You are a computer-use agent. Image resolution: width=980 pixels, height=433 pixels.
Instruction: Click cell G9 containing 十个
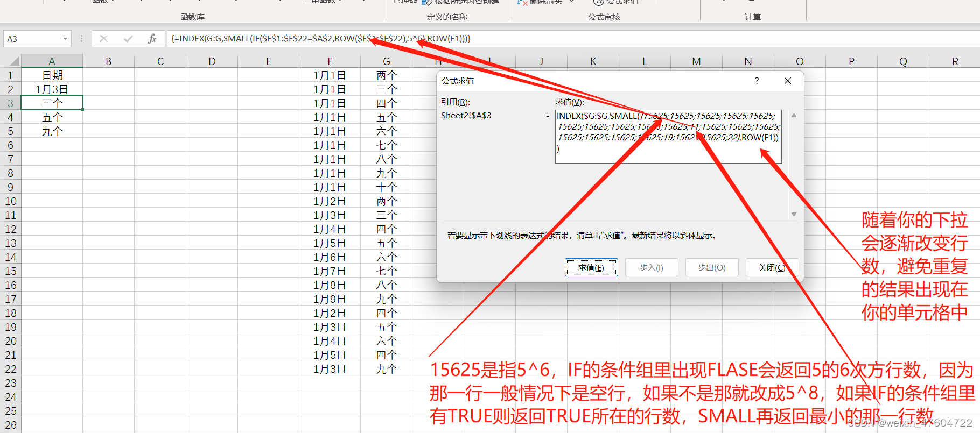[x=387, y=187]
